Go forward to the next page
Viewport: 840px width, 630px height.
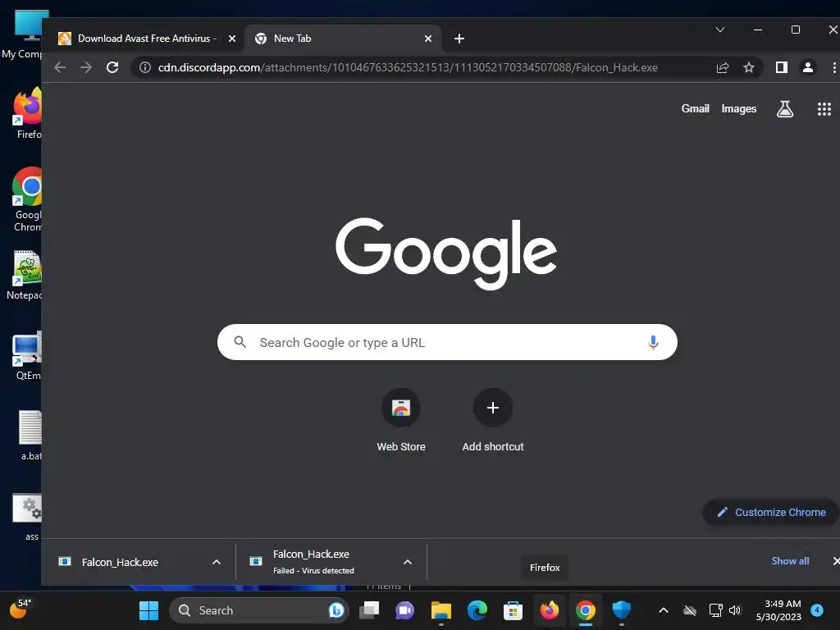click(85, 67)
